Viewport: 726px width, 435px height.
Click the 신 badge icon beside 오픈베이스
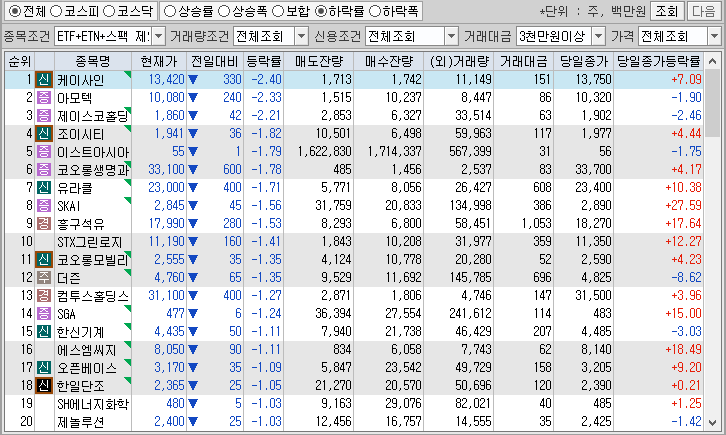point(44,367)
